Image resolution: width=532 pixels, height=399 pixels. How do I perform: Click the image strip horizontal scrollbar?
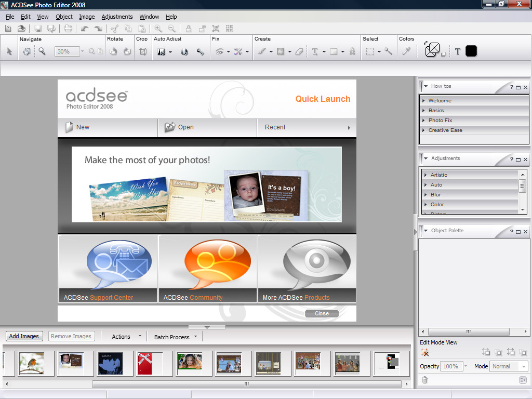point(247,384)
